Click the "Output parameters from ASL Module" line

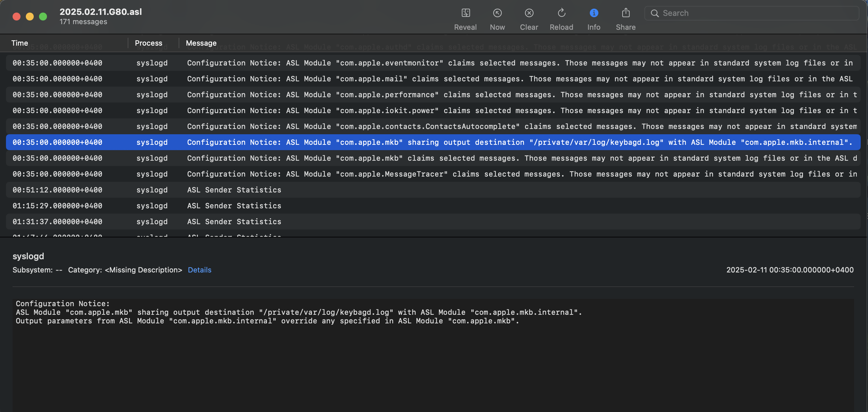point(268,321)
